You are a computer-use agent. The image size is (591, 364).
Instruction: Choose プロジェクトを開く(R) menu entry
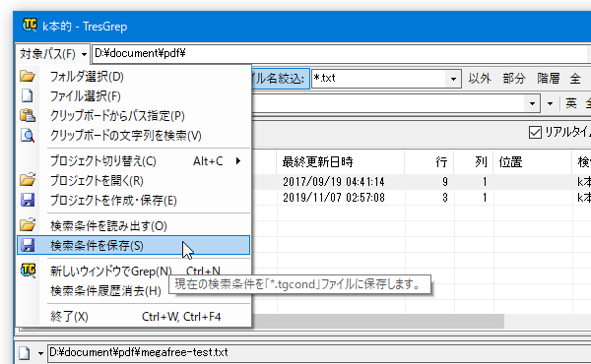134,181
